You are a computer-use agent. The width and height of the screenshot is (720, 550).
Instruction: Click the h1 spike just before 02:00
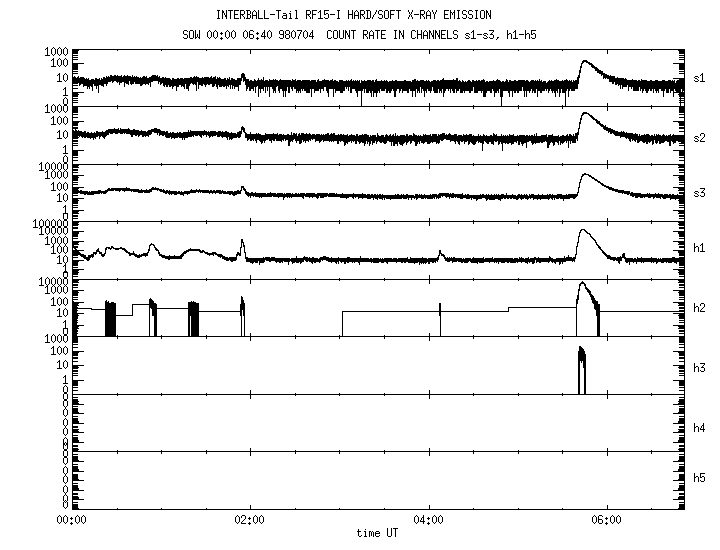(x=242, y=243)
